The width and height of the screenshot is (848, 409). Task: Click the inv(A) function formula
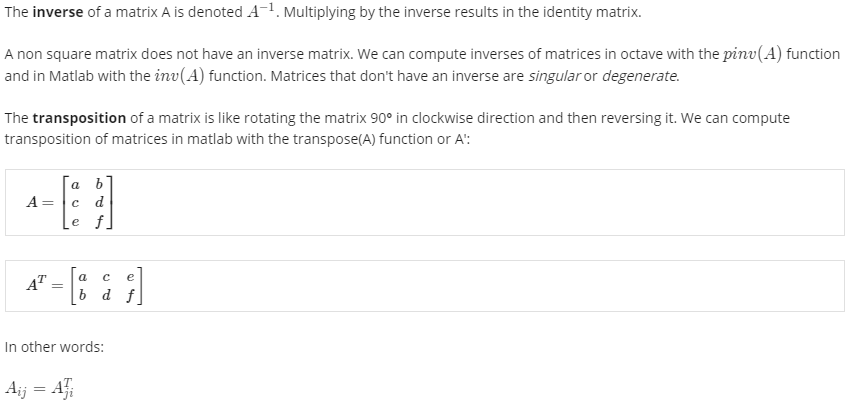pos(179,76)
